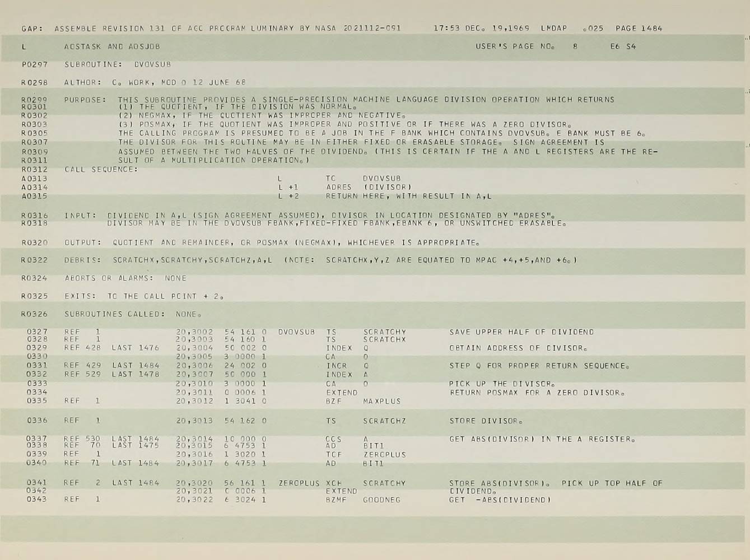Click 'STORE DIVISOR' comment

(486, 421)
